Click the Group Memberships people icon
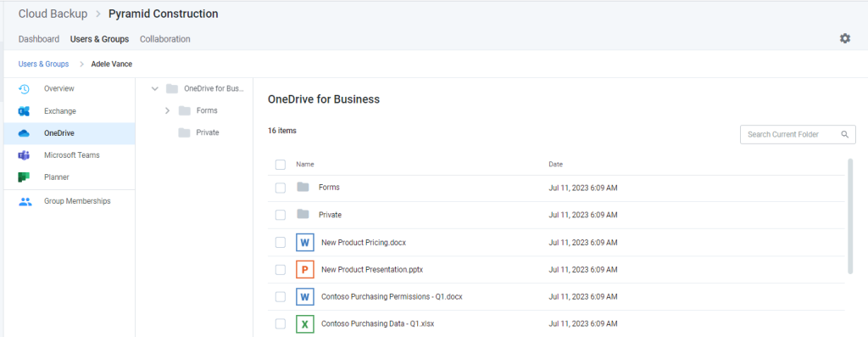The image size is (868, 337). pos(25,202)
